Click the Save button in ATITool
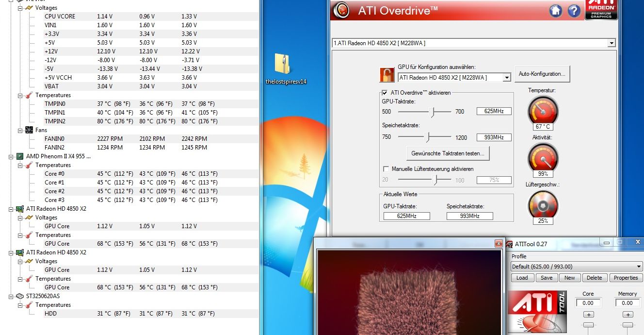The image size is (644, 335). pyautogui.click(x=547, y=278)
